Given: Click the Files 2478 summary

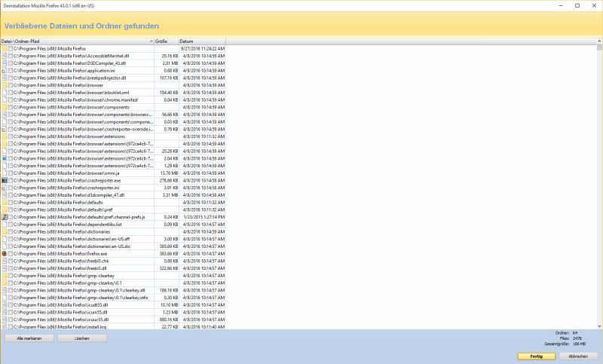Looking at the screenshot, I should 571,338.
